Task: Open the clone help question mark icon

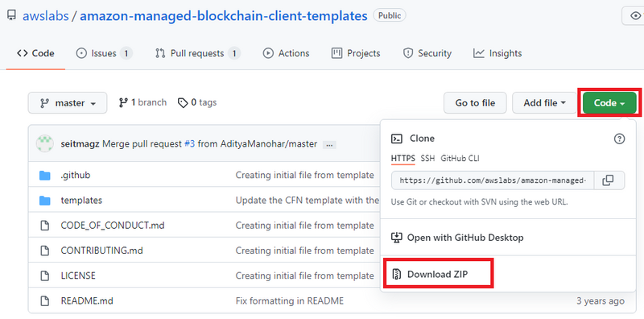Action: pos(619,139)
